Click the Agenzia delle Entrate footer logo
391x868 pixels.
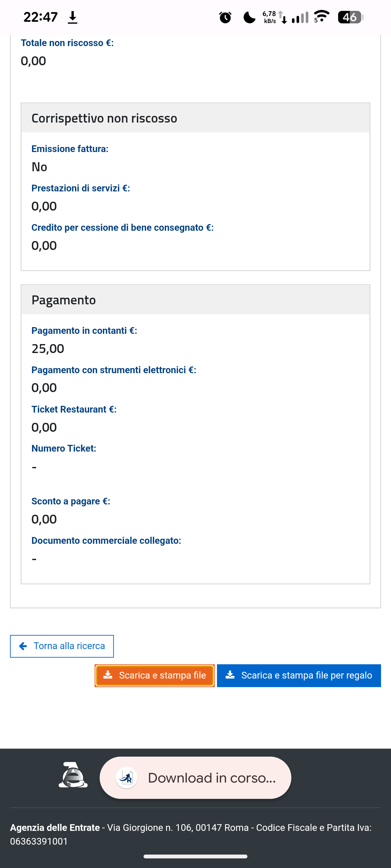point(73,775)
